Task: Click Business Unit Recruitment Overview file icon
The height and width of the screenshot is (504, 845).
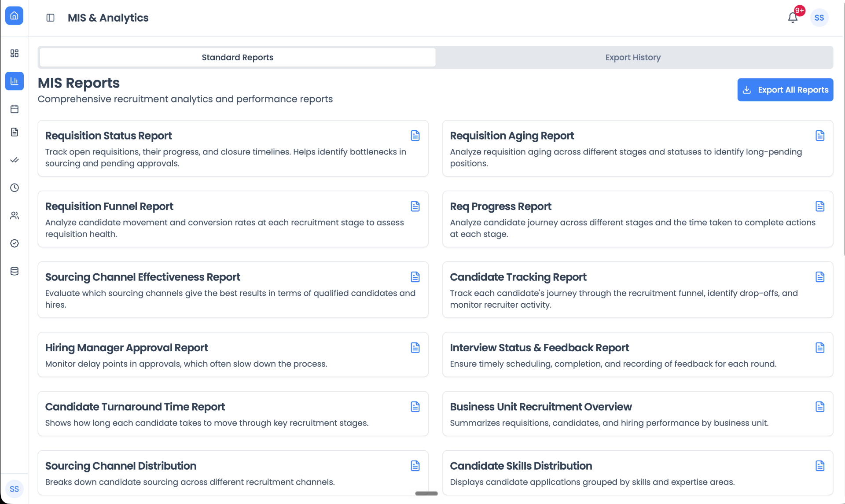Action: [x=820, y=407]
